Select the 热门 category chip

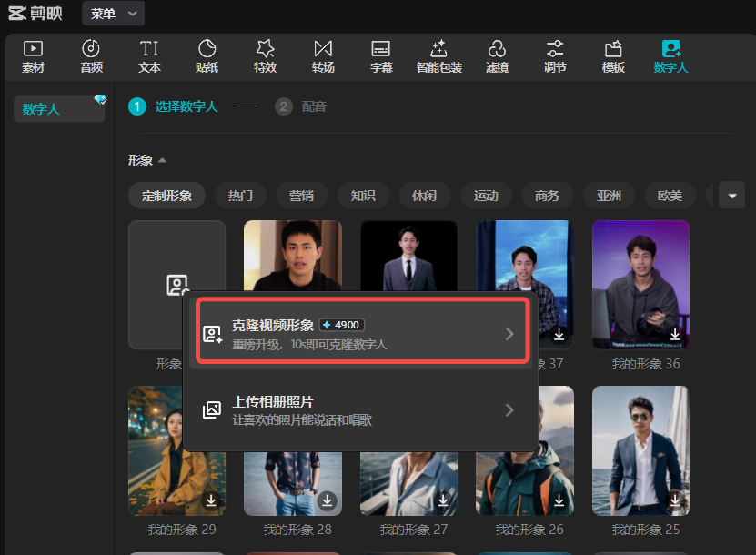(x=240, y=196)
